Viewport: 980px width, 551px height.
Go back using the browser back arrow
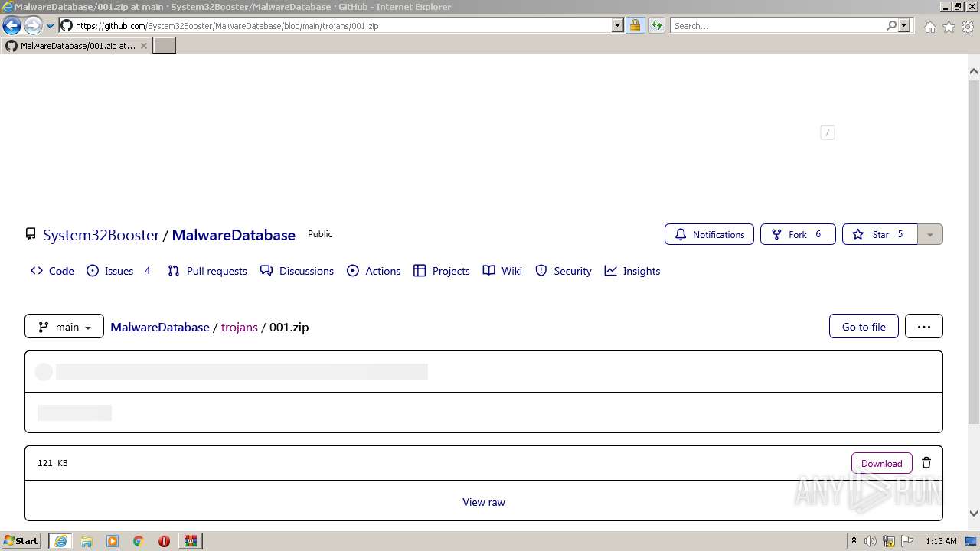coord(11,26)
